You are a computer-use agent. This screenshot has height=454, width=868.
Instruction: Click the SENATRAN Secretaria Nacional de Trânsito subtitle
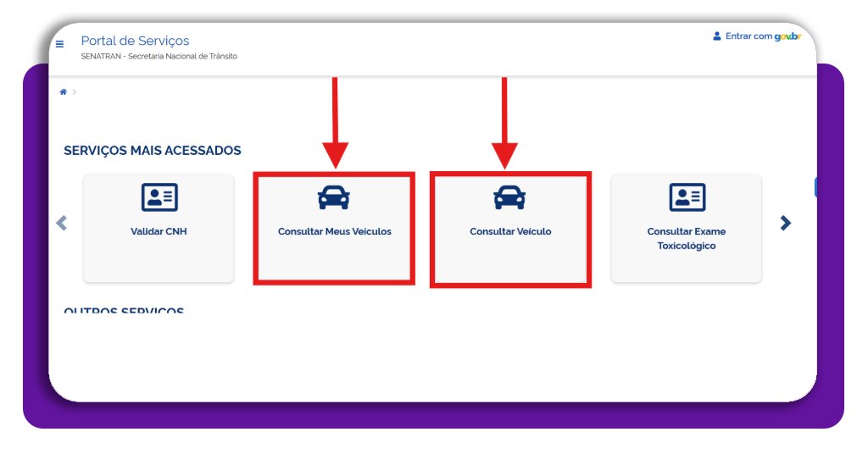point(159,56)
